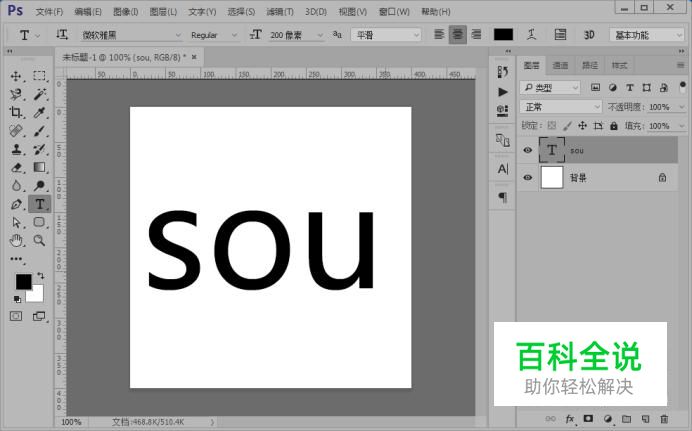Click the foreground color swatch
The image size is (692, 431).
(23, 281)
